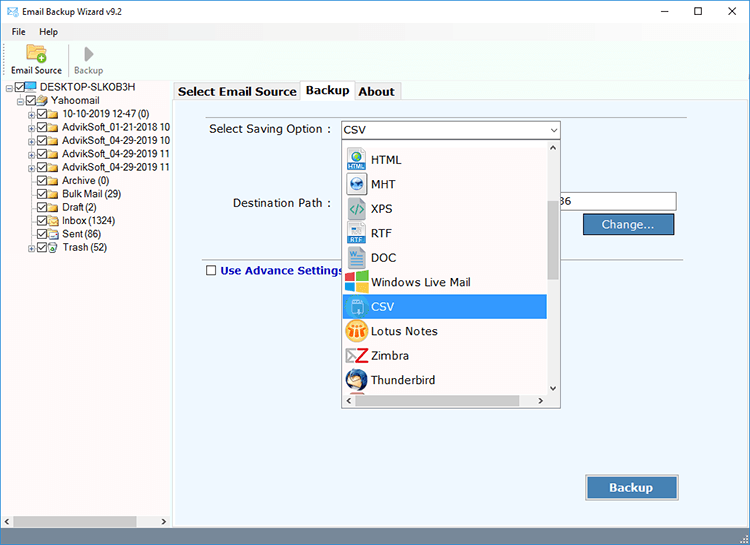Viewport: 750px width, 545px height.
Task: Uncheck the DESKTOP-SLKOB3H root checkbox
Action: (x=20, y=87)
